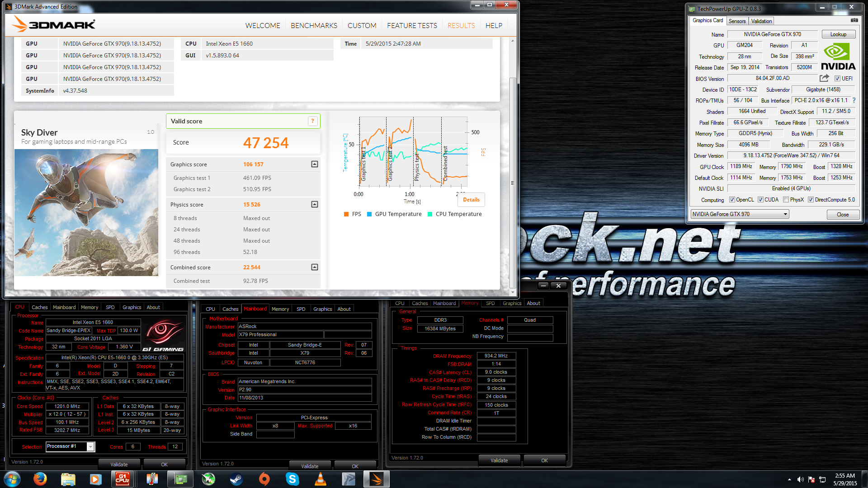
Task: Toggle the DirectCompute 5.0 checkbox
Action: [811, 200]
